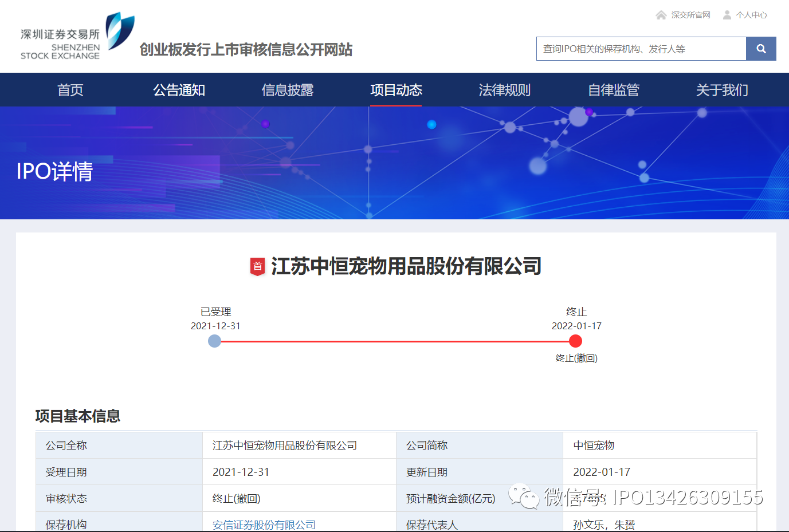Open the 公告通知 menu
The width and height of the screenshot is (789, 532).
[x=179, y=90]
